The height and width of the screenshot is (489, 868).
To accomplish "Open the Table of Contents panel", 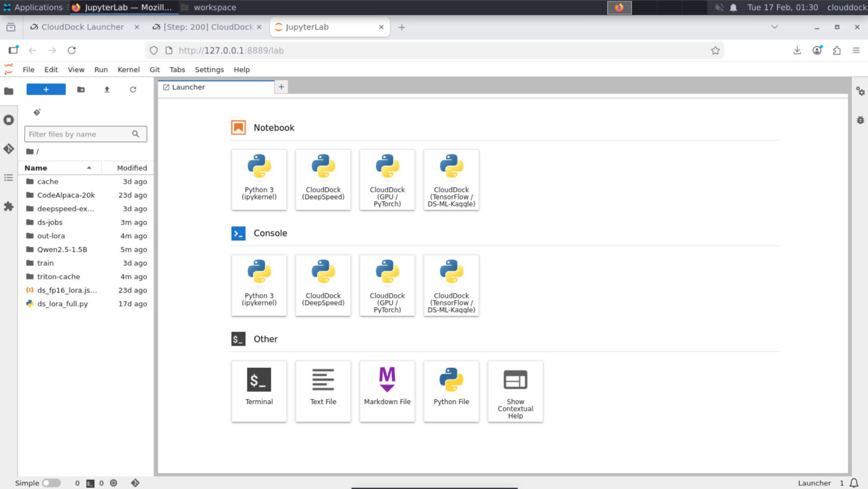I will 9,177.
